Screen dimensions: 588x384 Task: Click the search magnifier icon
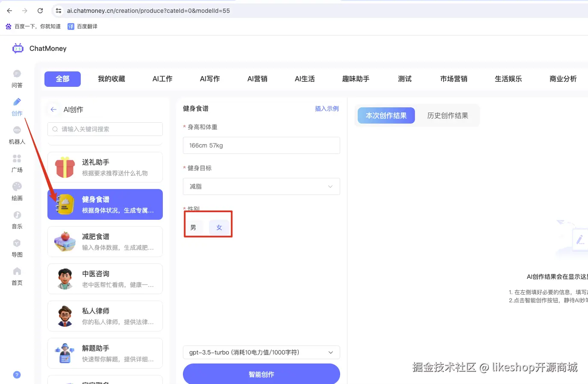pyautogui.click(x=55, y=129)
